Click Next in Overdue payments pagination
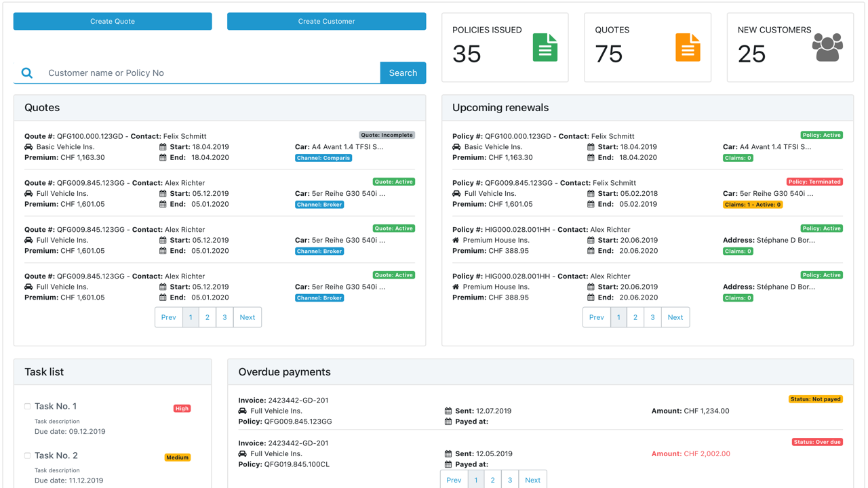The width and height of the screenshot is (868, 488). point(533,479)
